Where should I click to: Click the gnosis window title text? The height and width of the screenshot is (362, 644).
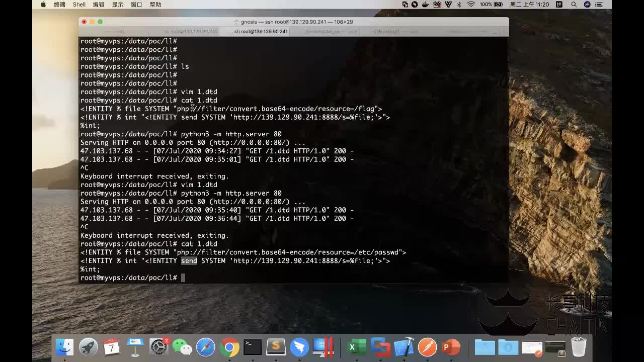click(297, 22)
